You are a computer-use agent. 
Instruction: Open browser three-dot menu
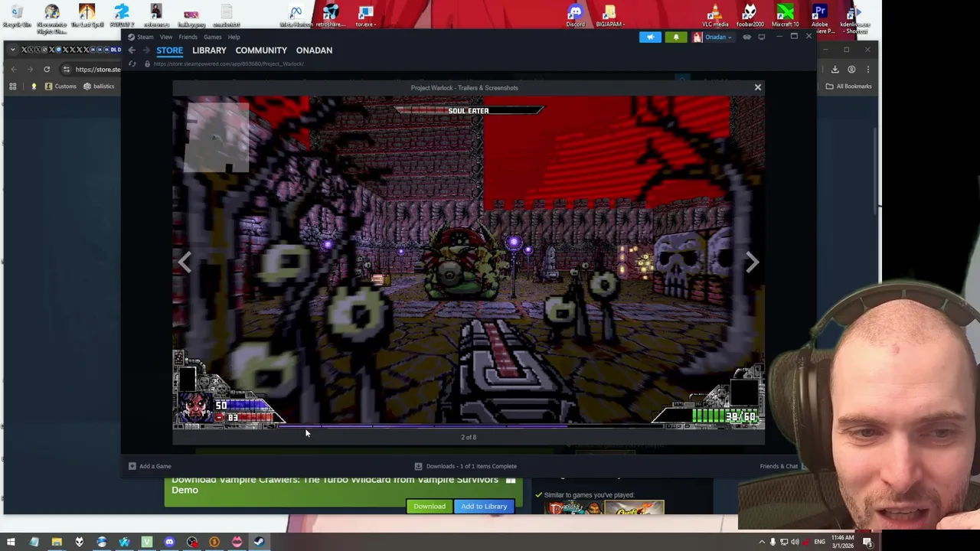tap(867, 70)
